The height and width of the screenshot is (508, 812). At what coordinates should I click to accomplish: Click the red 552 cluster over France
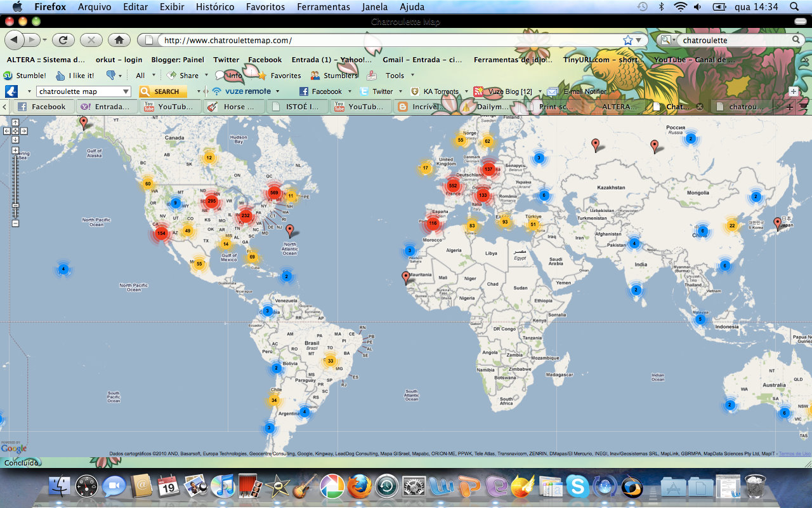(452, 185)
